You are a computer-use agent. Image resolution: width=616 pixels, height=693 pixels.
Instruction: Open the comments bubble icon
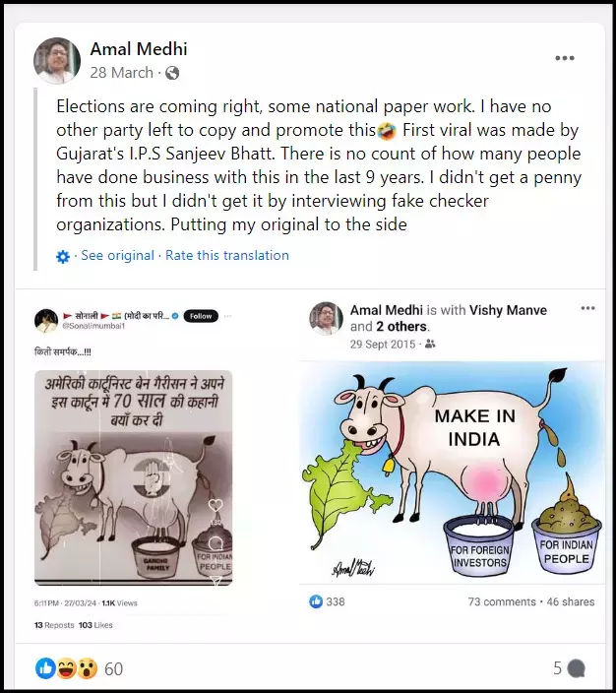[x=576, y=668]
